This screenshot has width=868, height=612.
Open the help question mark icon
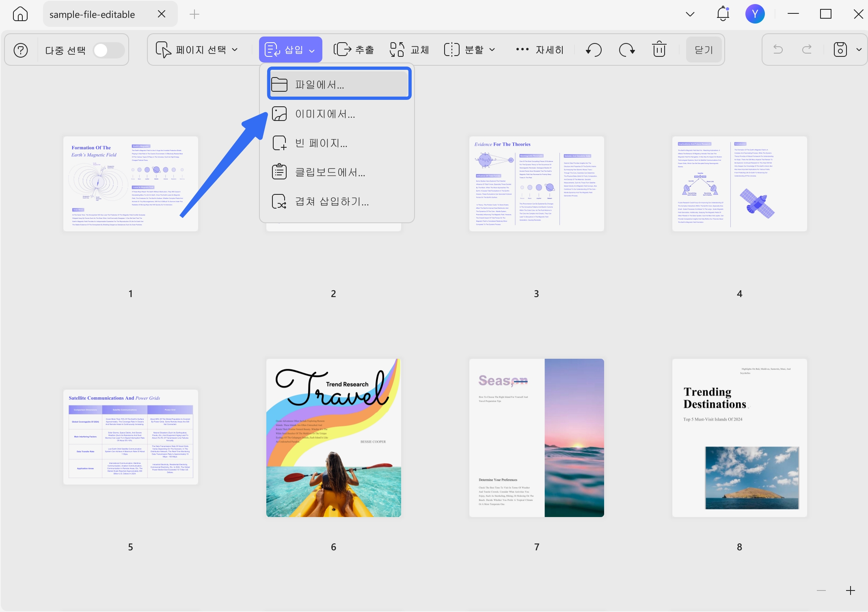21,50
